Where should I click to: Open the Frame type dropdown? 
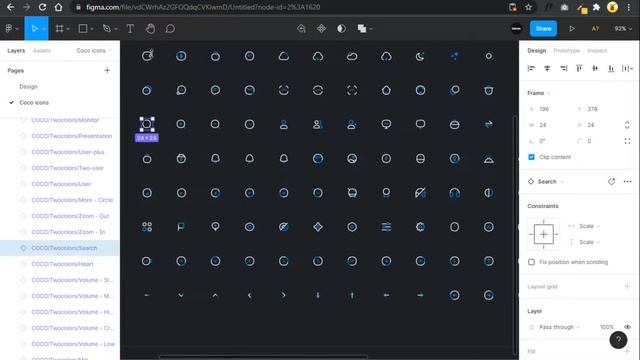click(538, 93)
